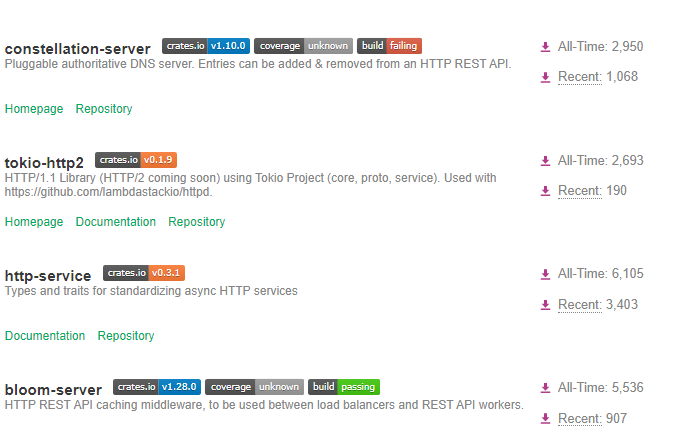Click the 'All-Time: 2,693' text

600,160
